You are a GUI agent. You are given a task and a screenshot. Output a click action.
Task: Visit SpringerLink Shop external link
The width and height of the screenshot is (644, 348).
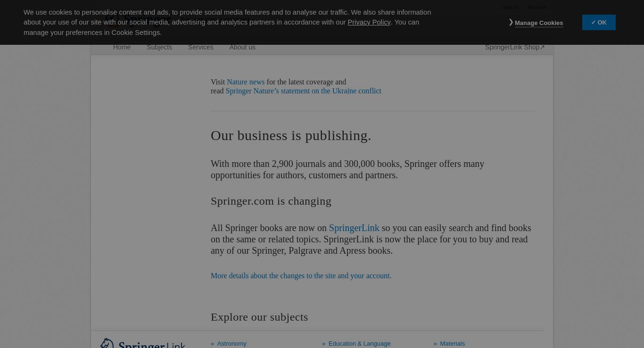515,47
